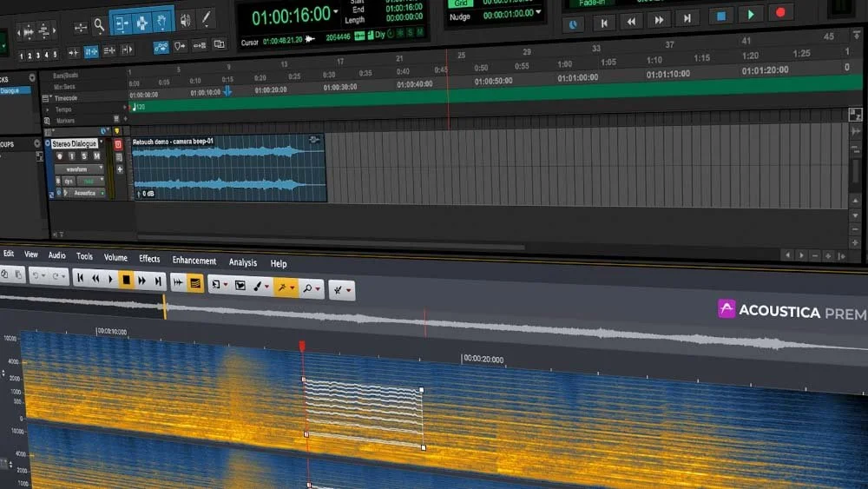
Task: Toggle the Grid indicator button
Action: (461, 3)
